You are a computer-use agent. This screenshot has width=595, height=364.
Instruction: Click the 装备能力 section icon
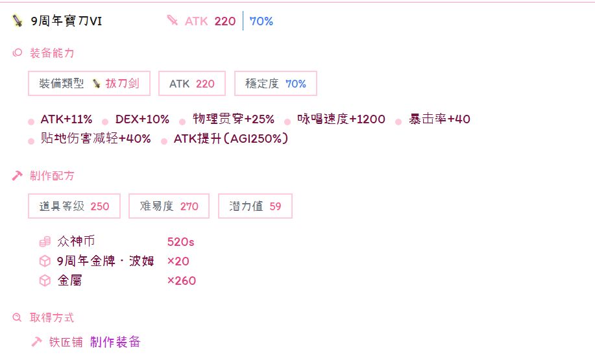click(x=18, y=53)
